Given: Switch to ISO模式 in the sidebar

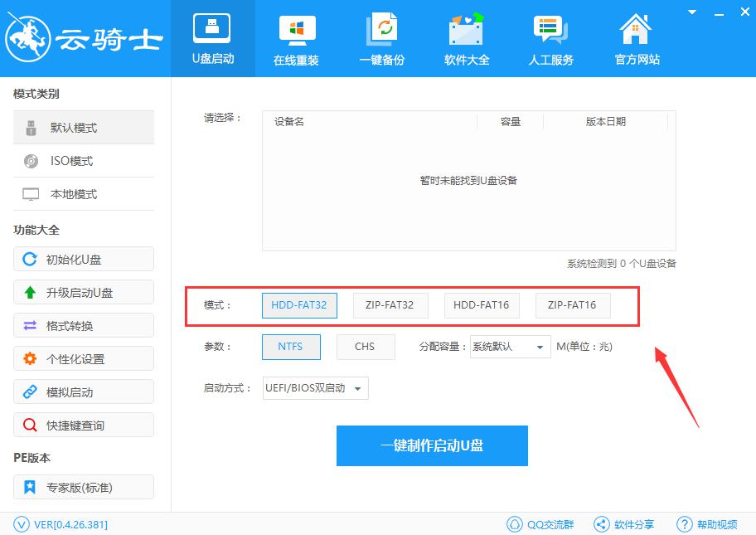Looking at the screenshot, I should click(83, 160).
